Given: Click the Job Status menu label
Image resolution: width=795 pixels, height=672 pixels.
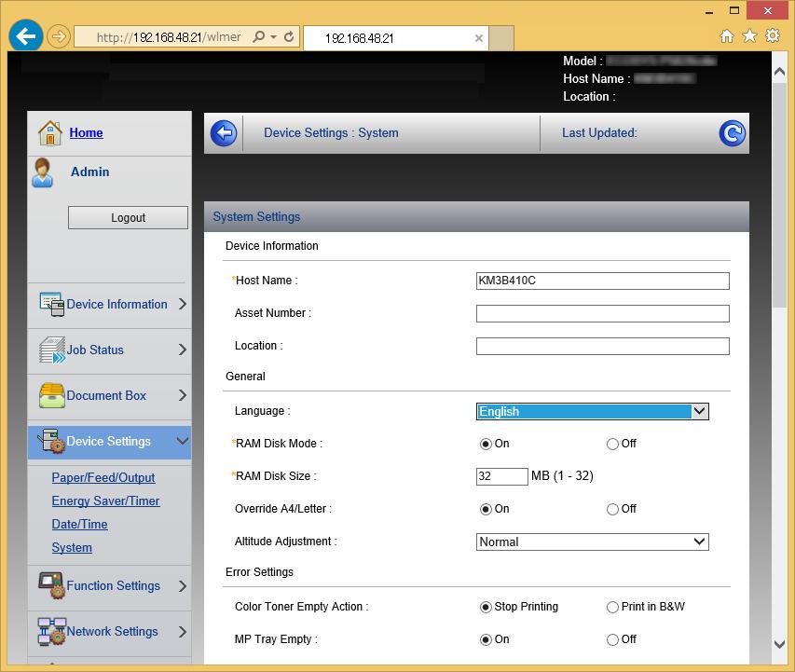Looking at the screenshot, I should pos(95,350).
